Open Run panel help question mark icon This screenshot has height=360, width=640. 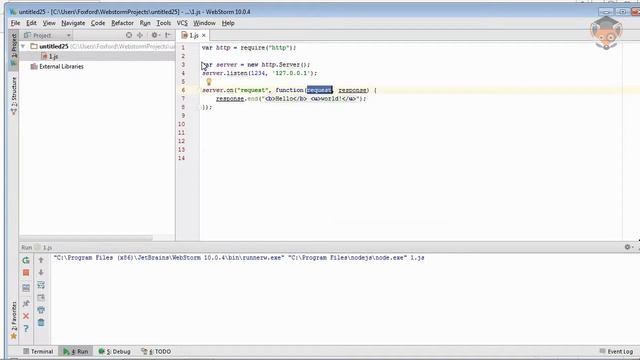pyautogui.click(x=26, y=329)
